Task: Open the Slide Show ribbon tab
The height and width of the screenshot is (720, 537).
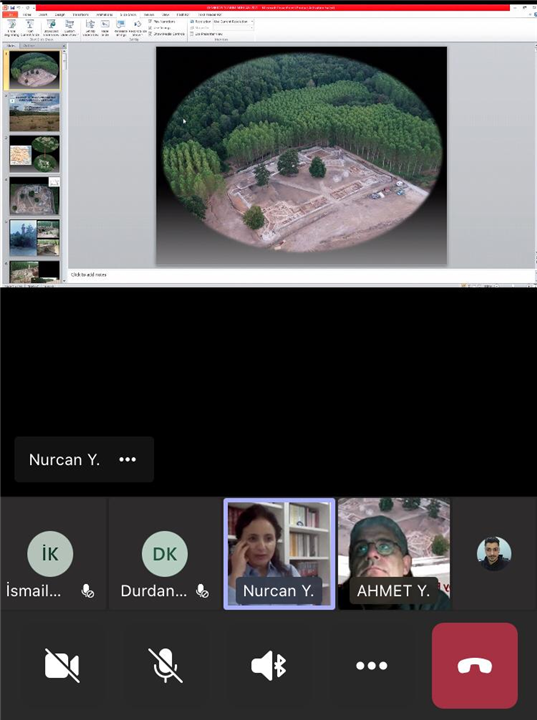Action: click(128, 15)
